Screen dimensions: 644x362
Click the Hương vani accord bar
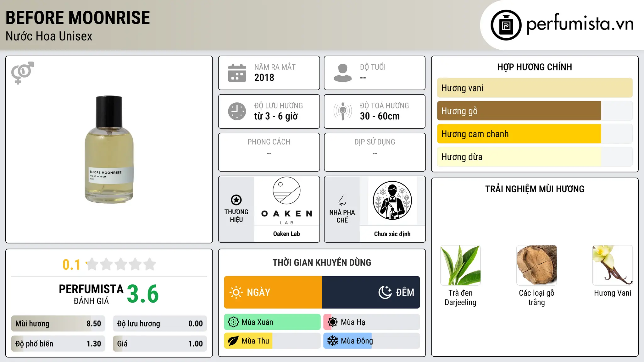535,88
